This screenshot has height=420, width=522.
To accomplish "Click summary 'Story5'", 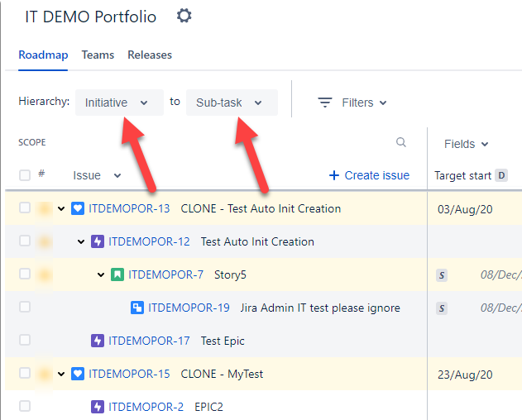I will [230, 274].
